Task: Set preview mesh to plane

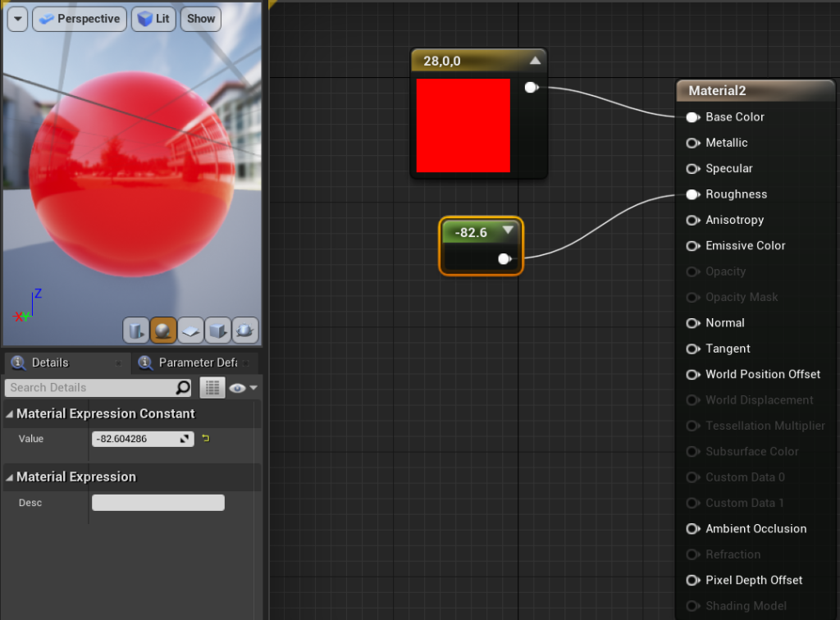Action: click(x=190, y=331)
